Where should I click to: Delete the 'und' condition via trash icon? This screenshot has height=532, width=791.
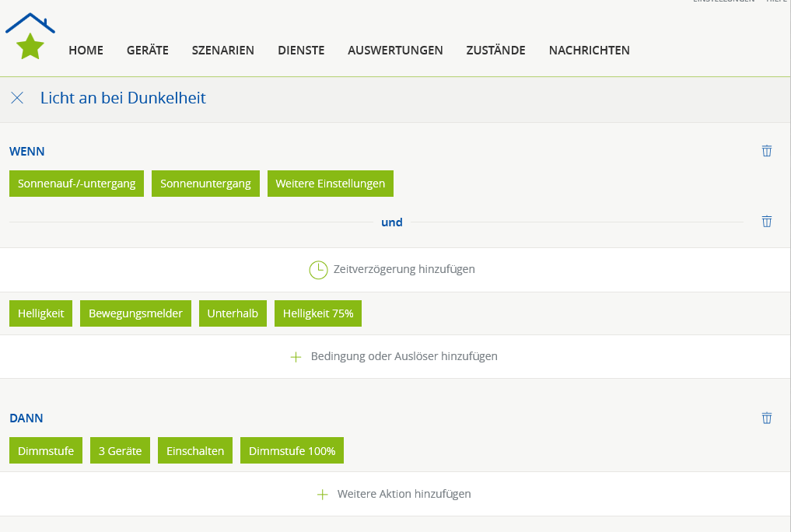tap(766, 222)
